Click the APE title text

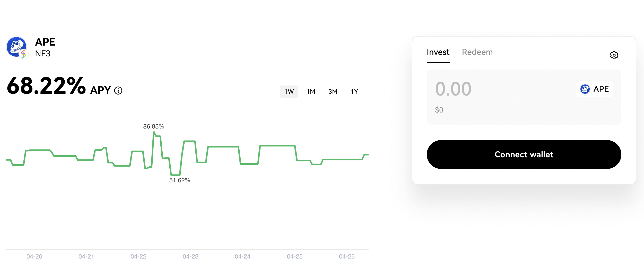pos(45,42)
